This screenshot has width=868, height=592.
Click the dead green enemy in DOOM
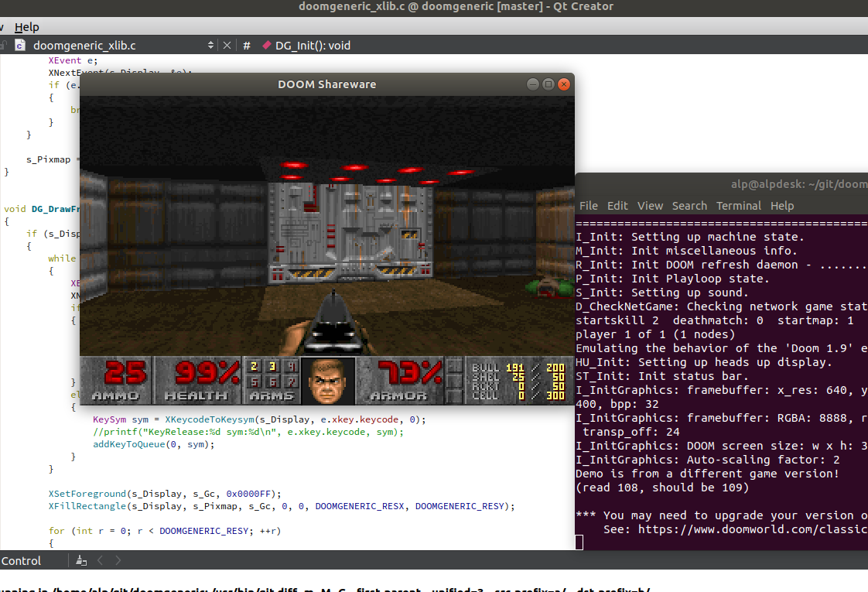548,287
